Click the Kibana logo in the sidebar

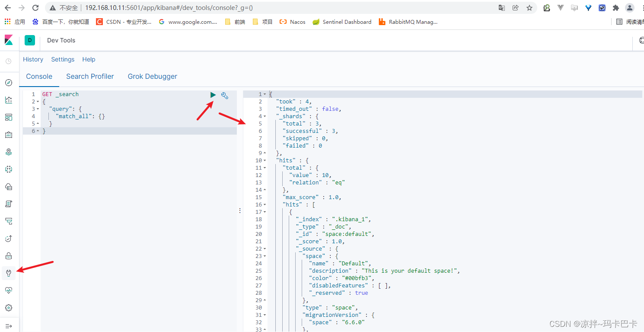(9, 40)
